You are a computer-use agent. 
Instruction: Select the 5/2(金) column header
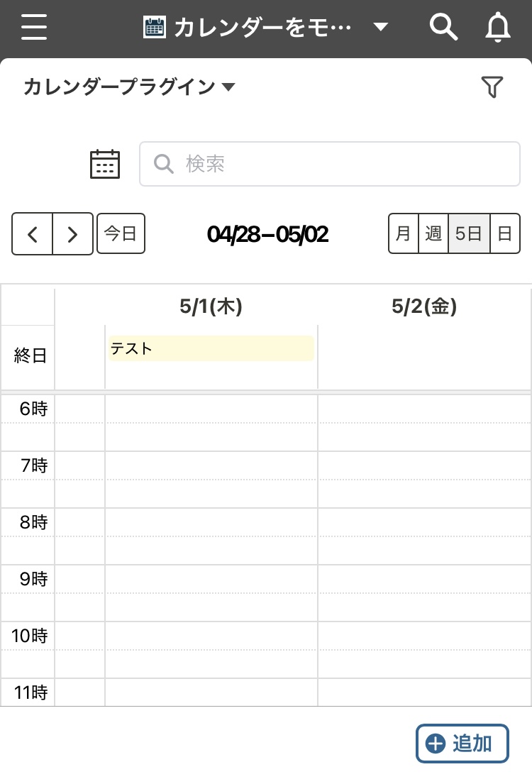424,306
